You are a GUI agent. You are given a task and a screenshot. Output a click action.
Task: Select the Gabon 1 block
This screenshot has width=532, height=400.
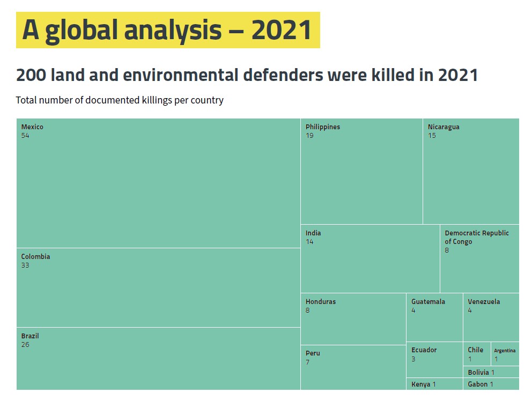[491, 384]
